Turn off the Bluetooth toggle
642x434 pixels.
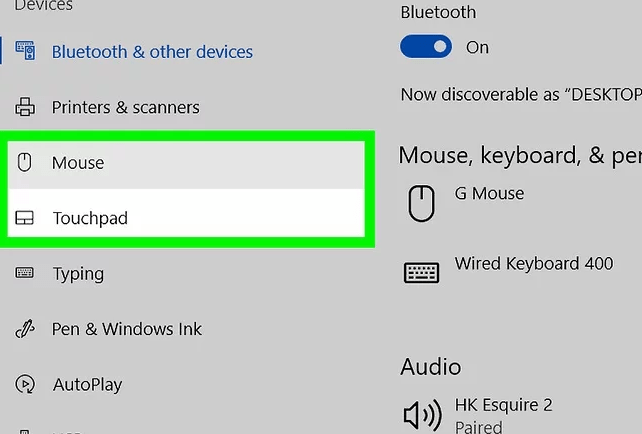[x=426, y=47]
